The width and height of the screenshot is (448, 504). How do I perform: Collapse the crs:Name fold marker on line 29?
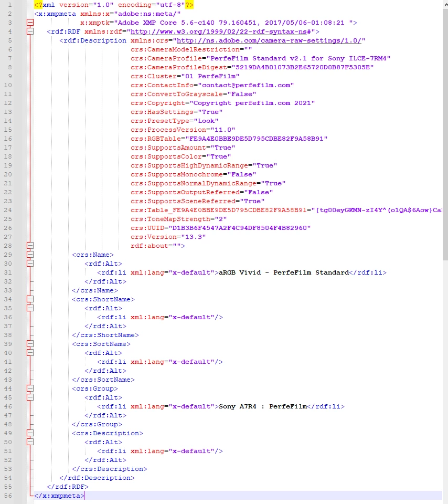pos(30,255)
